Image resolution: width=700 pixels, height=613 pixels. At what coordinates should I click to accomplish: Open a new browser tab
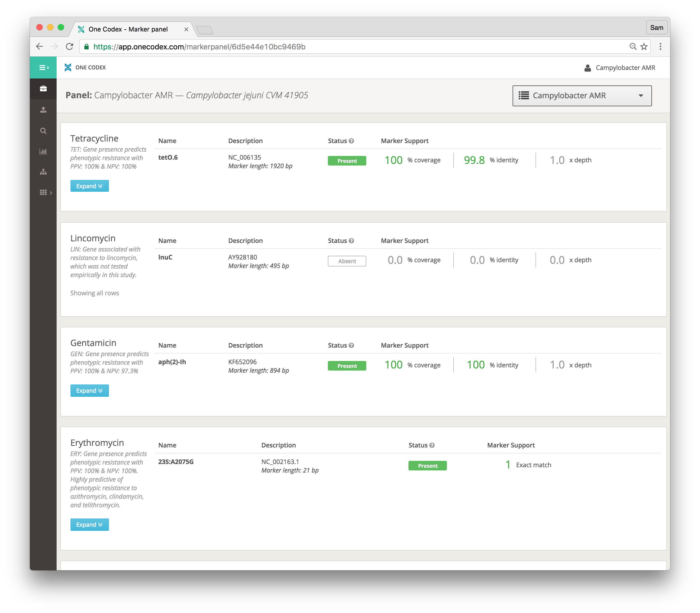205,30
